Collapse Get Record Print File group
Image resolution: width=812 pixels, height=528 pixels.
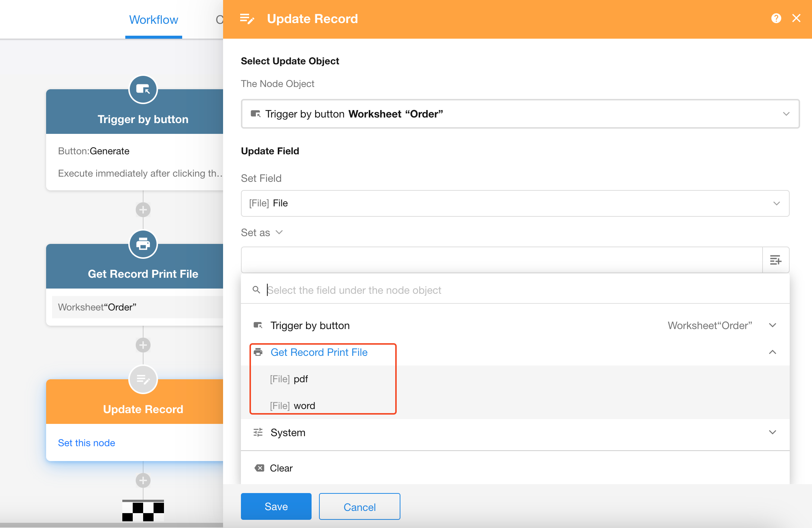click(772, 352)
